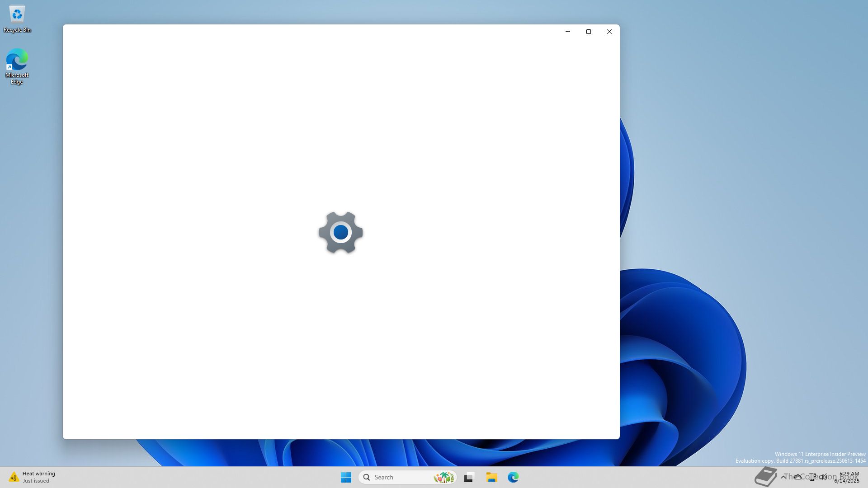Open the clock and date flyout
The height and width of the screenshot is (488, 868).
pos(848,477)
